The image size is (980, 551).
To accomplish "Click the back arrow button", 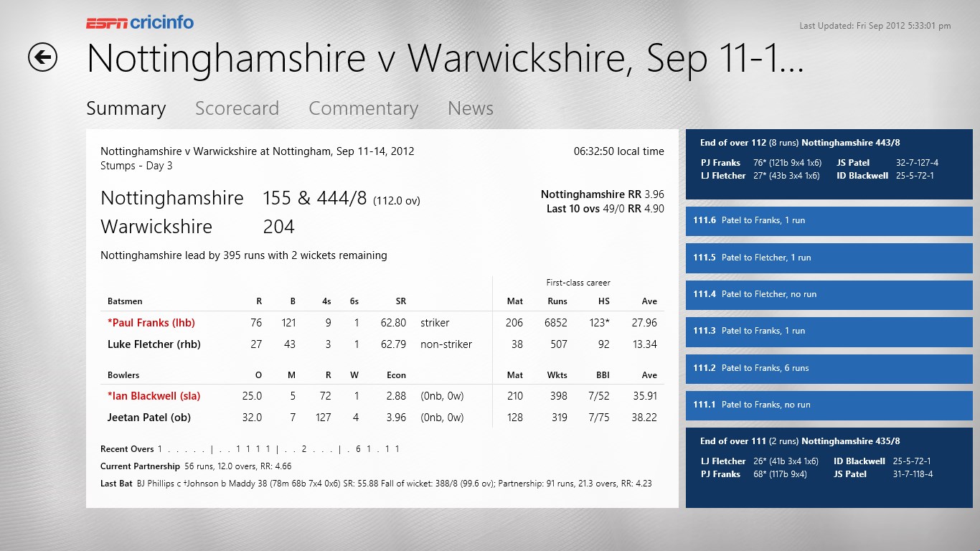I will click(43, 57).
